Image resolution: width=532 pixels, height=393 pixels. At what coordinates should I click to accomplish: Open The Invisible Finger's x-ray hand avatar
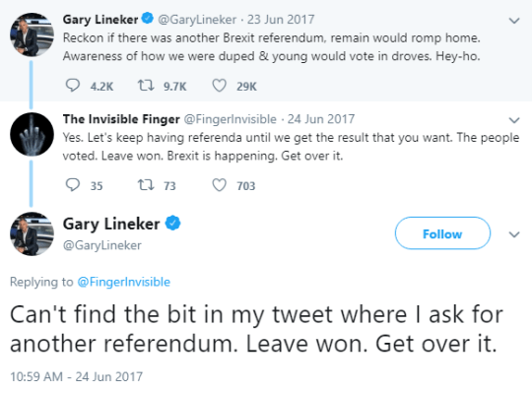(x=32, y=134)
